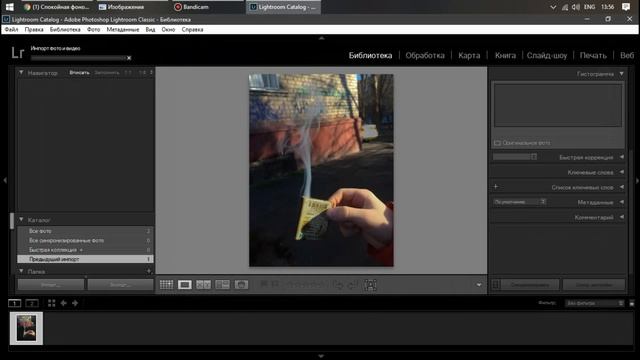
Task: Collapse the Папки panel triangle
Action: pyautogui.click(x=21, y=271)
